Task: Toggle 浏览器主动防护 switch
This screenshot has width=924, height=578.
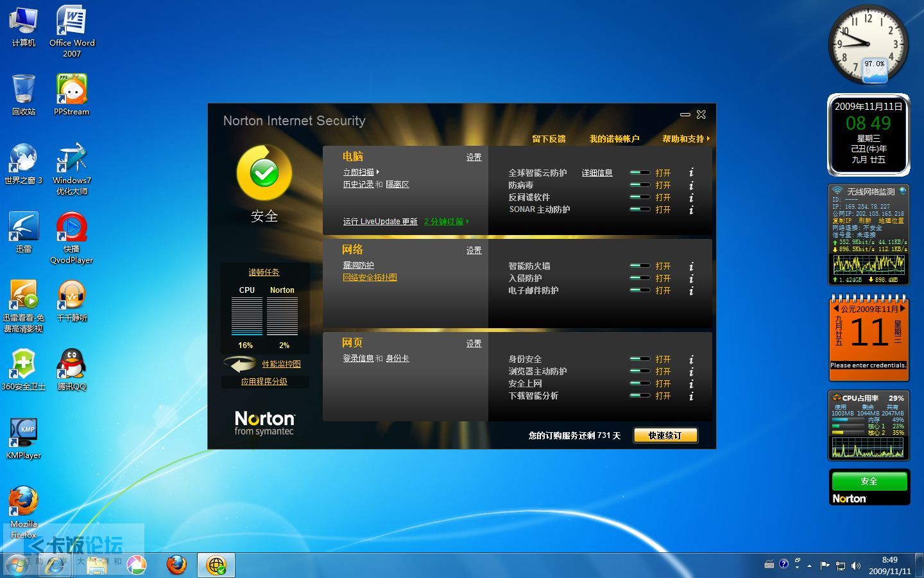Action: pos(640,371)
